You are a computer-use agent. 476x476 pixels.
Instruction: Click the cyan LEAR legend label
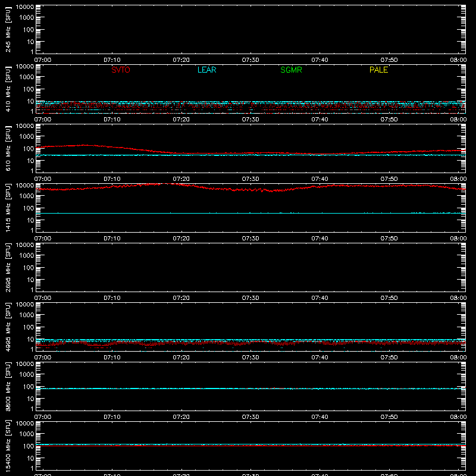206,70
